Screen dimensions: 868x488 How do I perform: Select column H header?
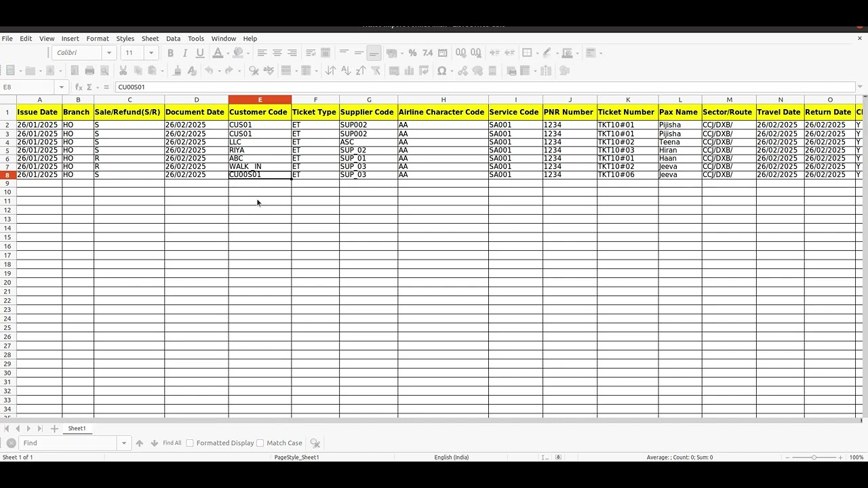coord(443,100)
